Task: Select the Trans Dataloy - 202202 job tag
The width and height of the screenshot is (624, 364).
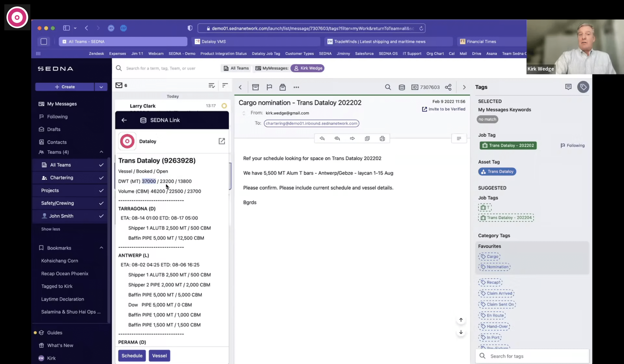Action: tap(508, 145)
